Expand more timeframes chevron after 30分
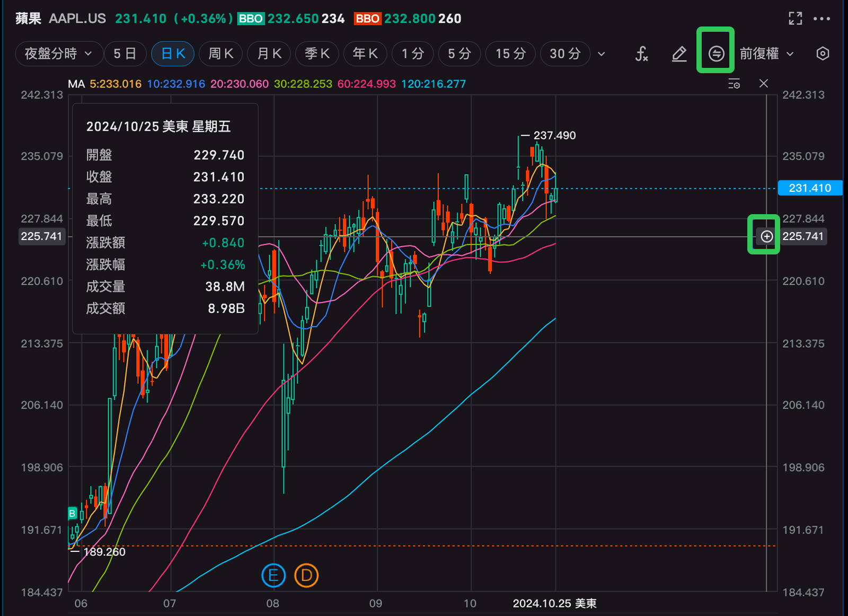The width and height of the screenshot is (848, 616). tap(602, 54)
